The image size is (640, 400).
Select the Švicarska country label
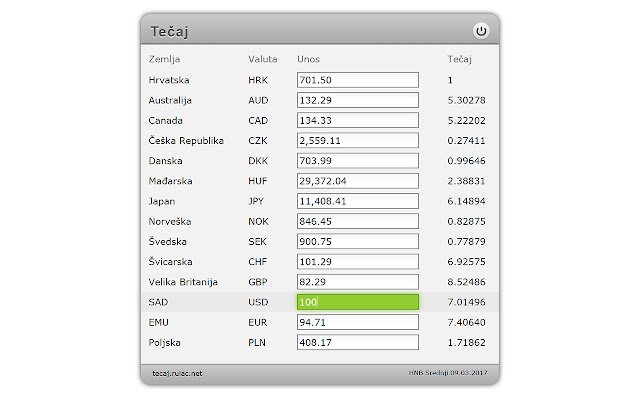170,261
